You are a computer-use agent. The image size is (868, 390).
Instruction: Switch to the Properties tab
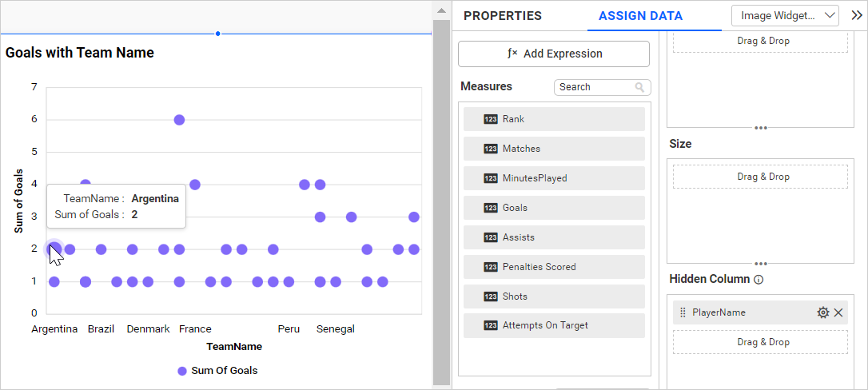tap(502, 16)
